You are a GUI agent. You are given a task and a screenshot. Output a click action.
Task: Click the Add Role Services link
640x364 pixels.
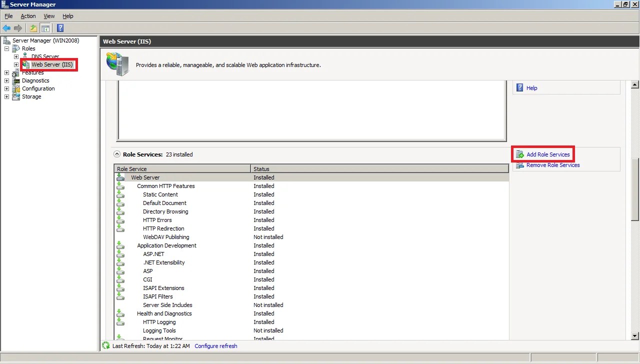tap(548, 154)
